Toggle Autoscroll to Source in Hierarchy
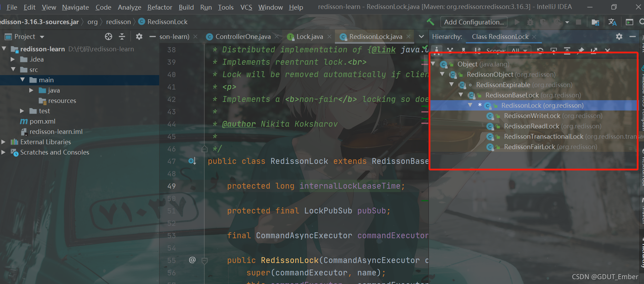This screenshot has width=644, height=284. pyautogui.click(x=554, y=51)
